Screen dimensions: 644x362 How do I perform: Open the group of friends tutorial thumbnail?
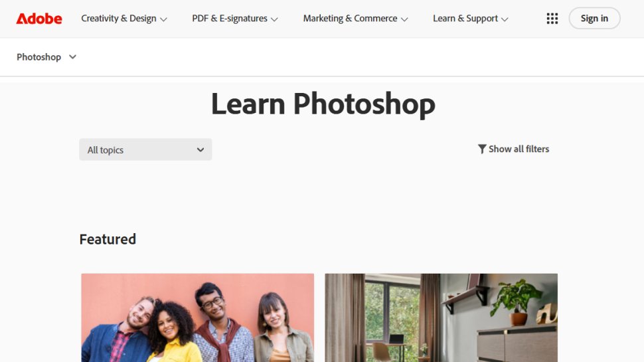pyautogui.click(x=198, y=317)
